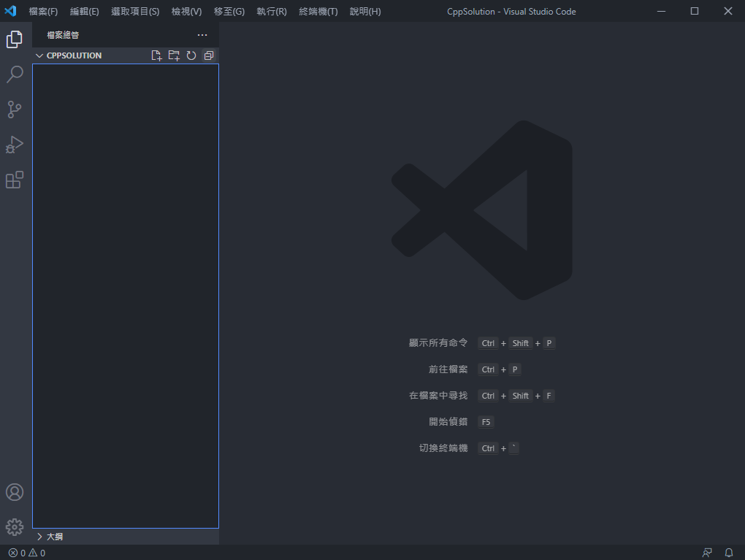Refresh the file explorer
Image resolution: width=745 pixels, height=560 pixels.
[x=191, y=55]
